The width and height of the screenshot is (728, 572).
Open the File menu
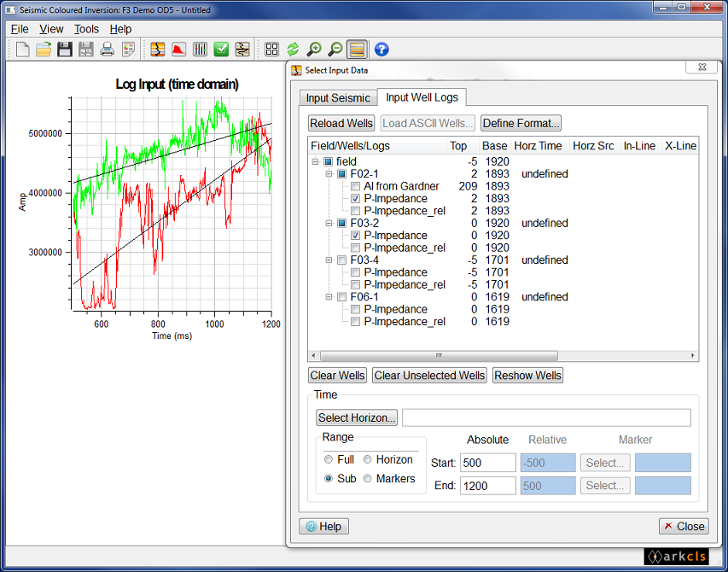coord(20,29)
